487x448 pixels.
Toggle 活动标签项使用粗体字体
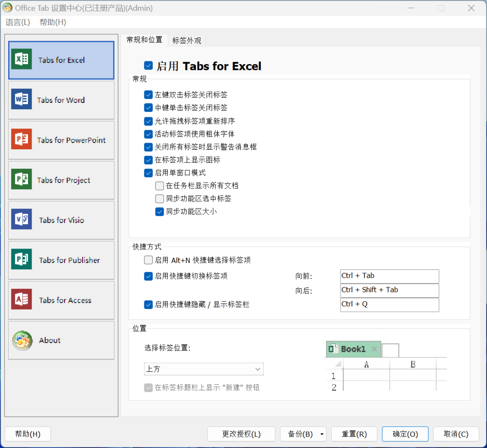point(148,134)
